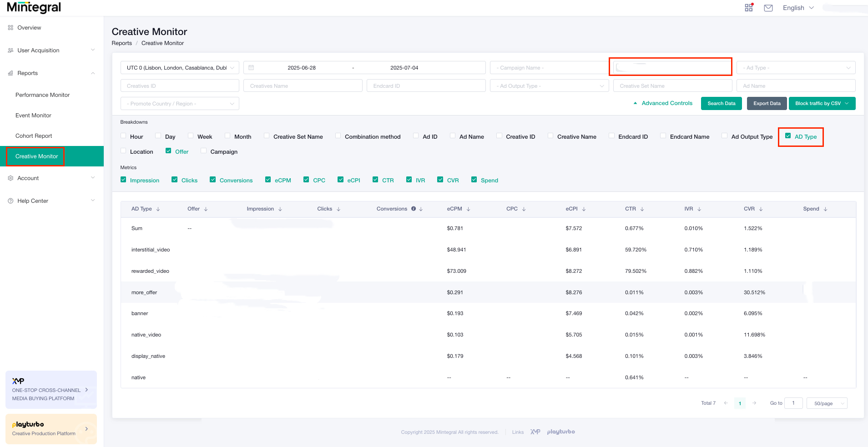Click the Reports breadcrumb link

click(121, 43)
